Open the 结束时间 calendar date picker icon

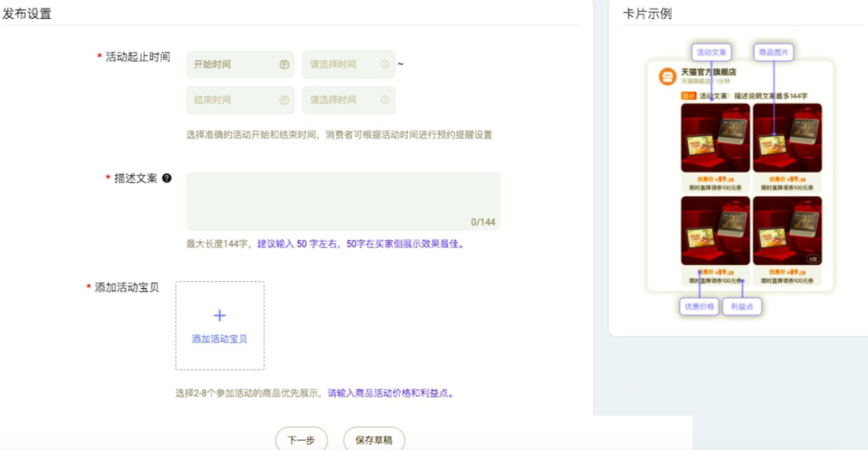point(284,100)
